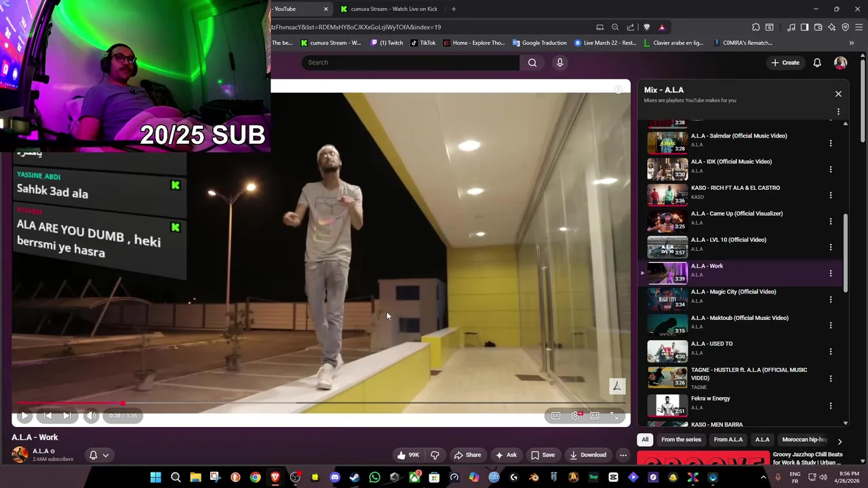Open a new browser tab
The width and height of the screenshot is (868, 488).
click(454, 9)
